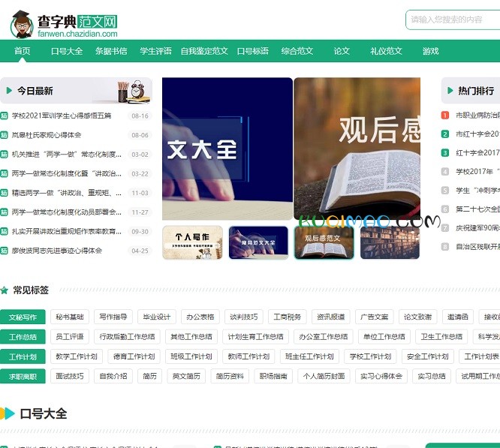500x448 pixels.
Task: Click the 英文简历 tag
Action: coord(186,376)
